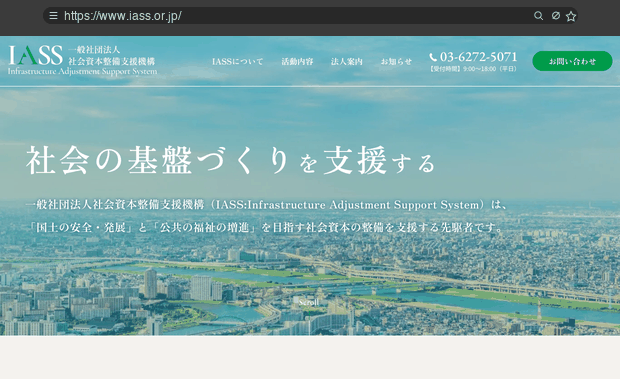The width and height of the screenshot is (620, 379).
Task: Click the phone handset icon beside the number
Action: click(x=433, y=57)
